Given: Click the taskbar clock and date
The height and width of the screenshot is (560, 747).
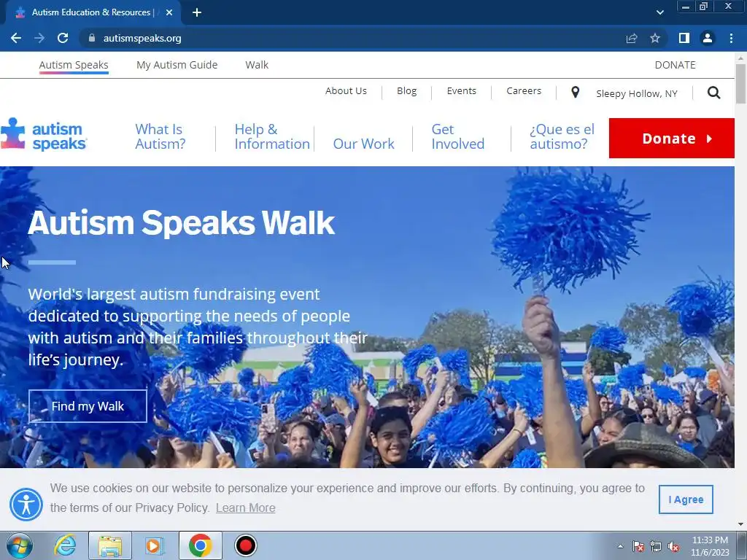Looking at the screenshot, I should click(x=710, y=546).
